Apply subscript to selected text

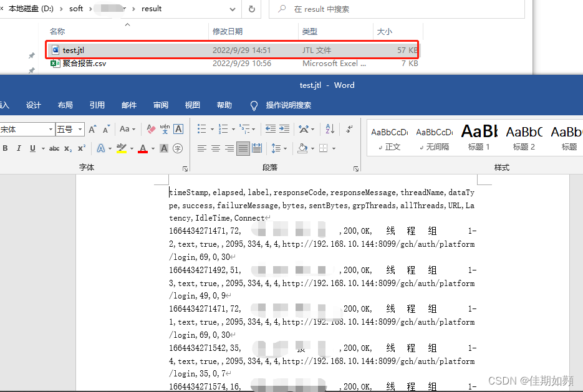(x=67, y=150)
